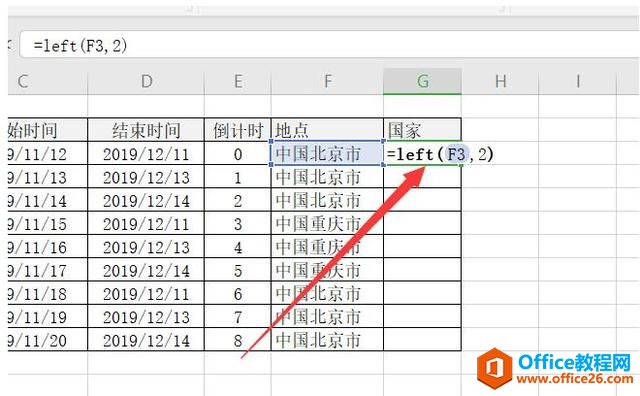Screen dimensions: 640x396
Task: Click the 地点 header cell
Action: (327, 130)
